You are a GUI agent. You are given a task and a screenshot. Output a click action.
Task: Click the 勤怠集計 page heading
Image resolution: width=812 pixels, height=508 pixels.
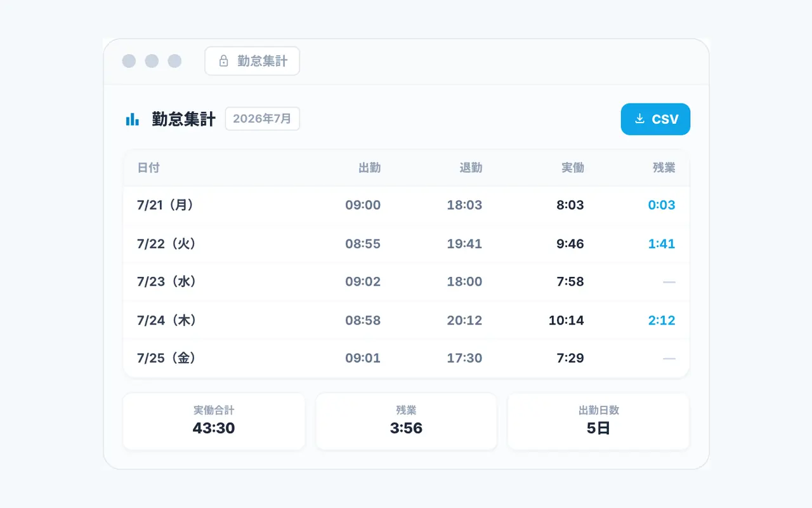[184, 119]
